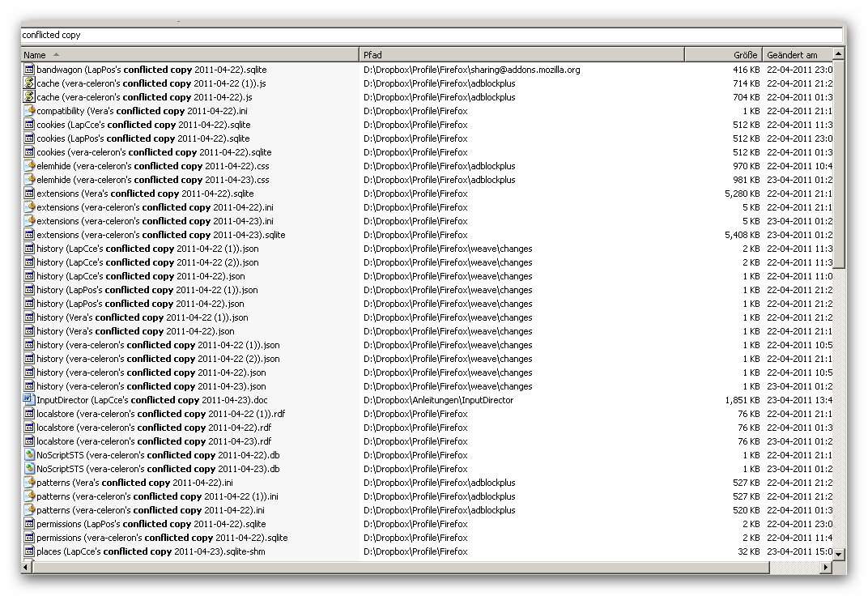Click the cookies LapCce sqlite file icon
Screen dimensions: 868x596
(x=29, y=125)
